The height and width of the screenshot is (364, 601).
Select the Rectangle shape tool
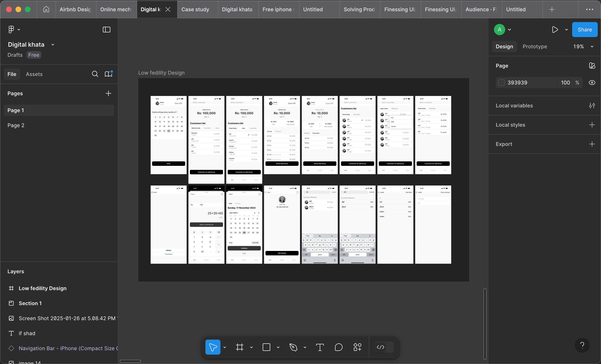266,347
